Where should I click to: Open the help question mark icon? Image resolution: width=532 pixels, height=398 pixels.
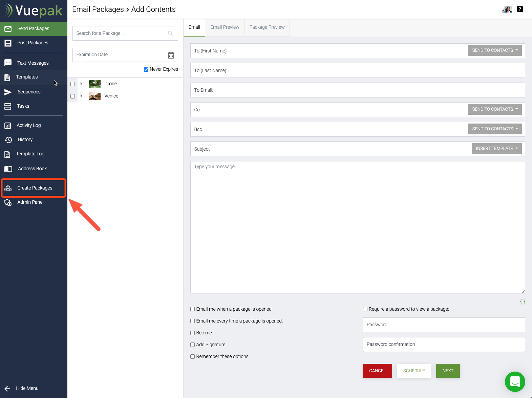pyautogui.click(x=519, y=9)
